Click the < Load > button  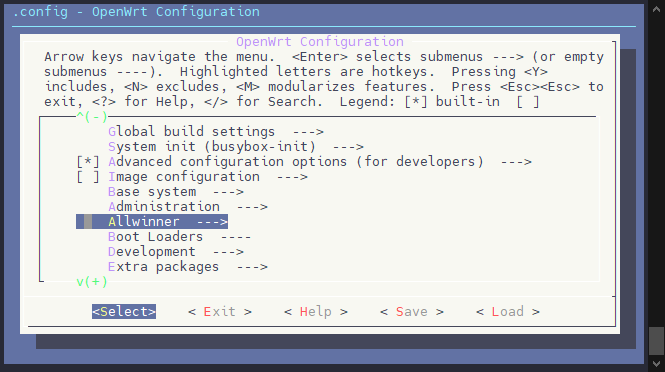[x=508, y=312]
